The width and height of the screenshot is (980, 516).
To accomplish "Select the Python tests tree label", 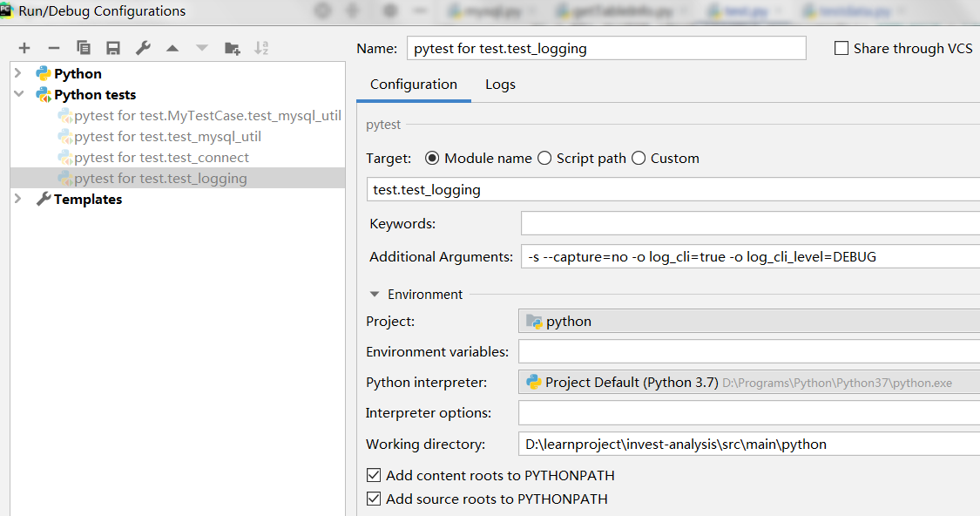I will point(95,94).
